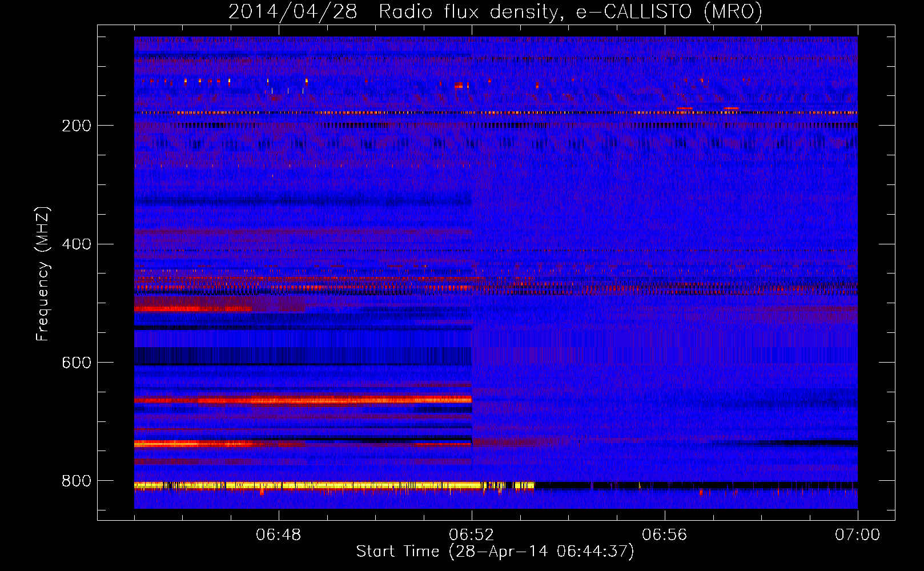Viewport: 924px width, 571px height.
Task: Select the 600 frequency tick label
Action: point(77,363)
